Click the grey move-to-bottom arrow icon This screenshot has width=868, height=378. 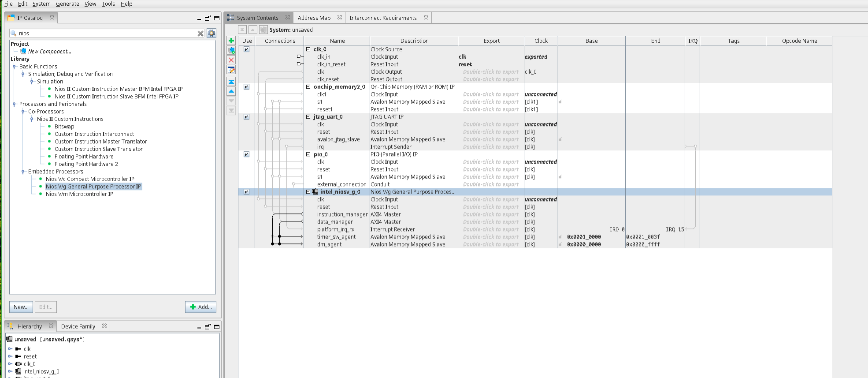point(231,111)
